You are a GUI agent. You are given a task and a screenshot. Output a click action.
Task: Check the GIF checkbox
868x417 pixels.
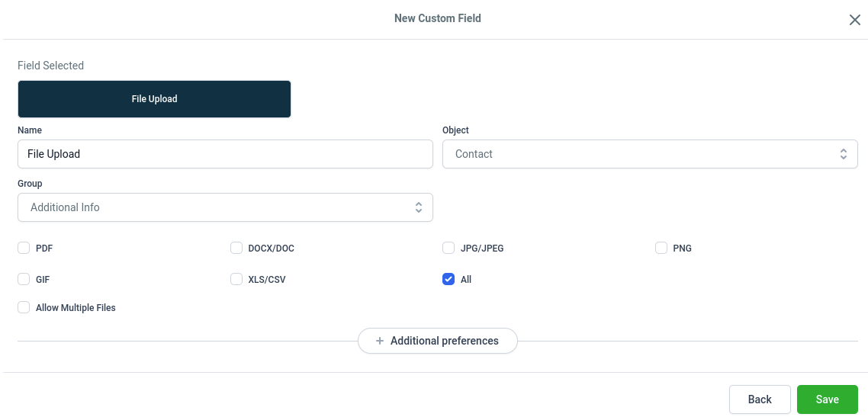pos(24,279)
